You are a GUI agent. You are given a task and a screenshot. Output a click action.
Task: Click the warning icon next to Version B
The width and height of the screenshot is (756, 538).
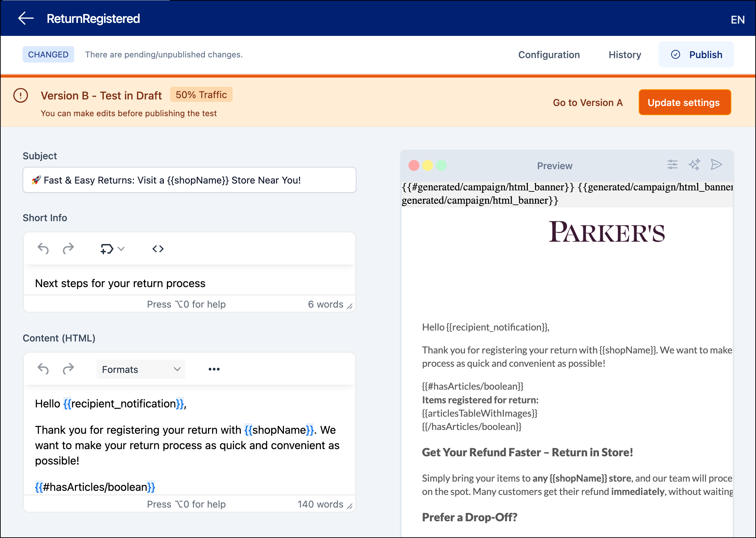pos(21,96)
